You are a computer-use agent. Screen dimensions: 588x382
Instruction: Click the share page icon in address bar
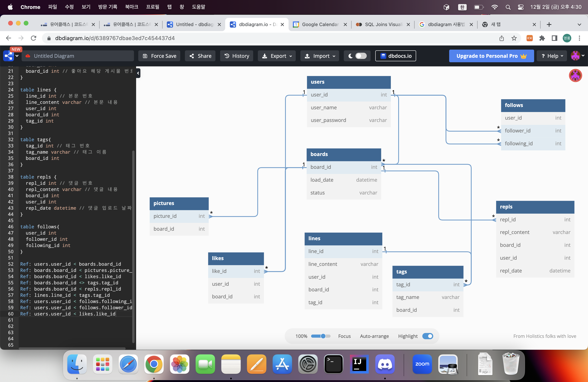[x=501, y=38]
